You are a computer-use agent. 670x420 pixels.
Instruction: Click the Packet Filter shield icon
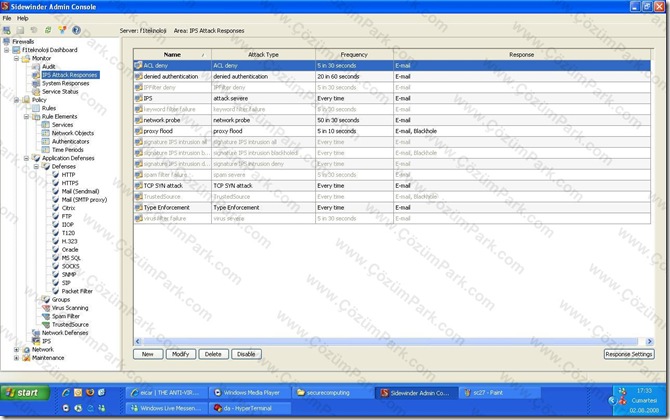56,291
